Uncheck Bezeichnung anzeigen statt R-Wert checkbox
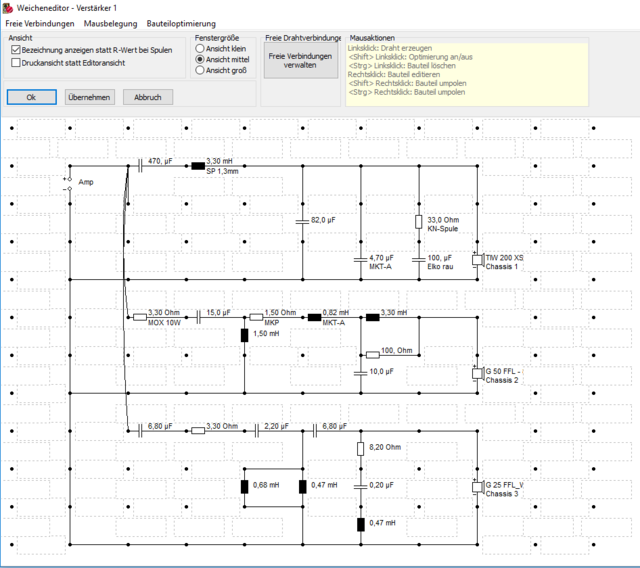Viewport: 640px width, 568px height. (x=16, y=49)
